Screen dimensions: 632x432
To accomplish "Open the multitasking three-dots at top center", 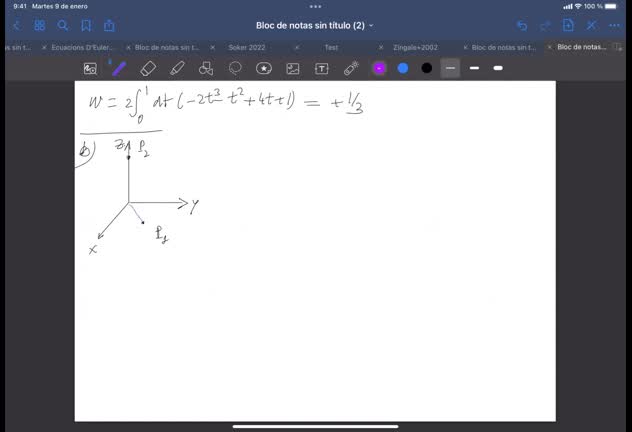I will pyautogui.click(x=316, y=6).
